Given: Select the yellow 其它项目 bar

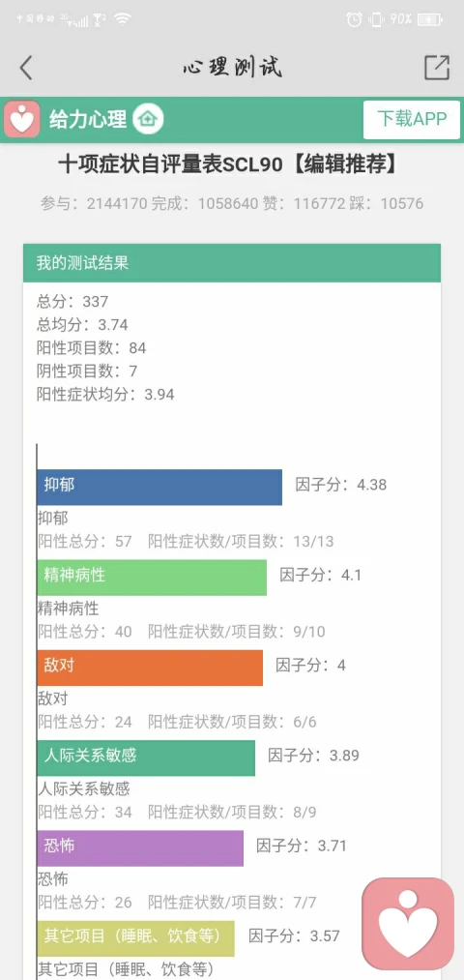Looking at the screenshot, I should coord(135,938).
